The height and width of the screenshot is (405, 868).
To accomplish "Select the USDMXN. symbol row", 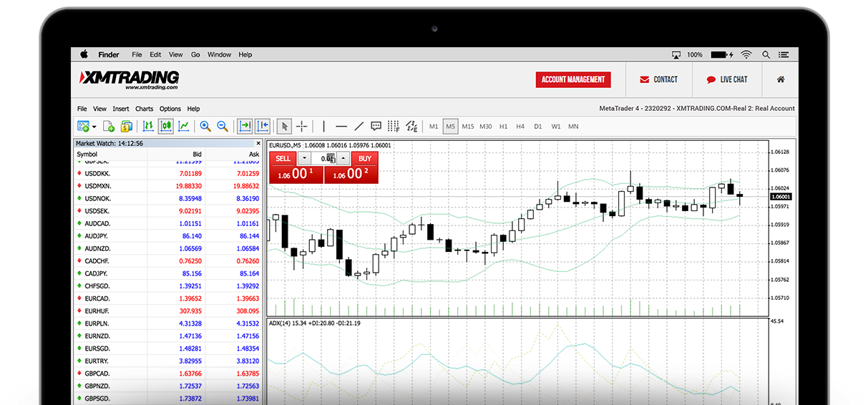I will pos(168,186).
